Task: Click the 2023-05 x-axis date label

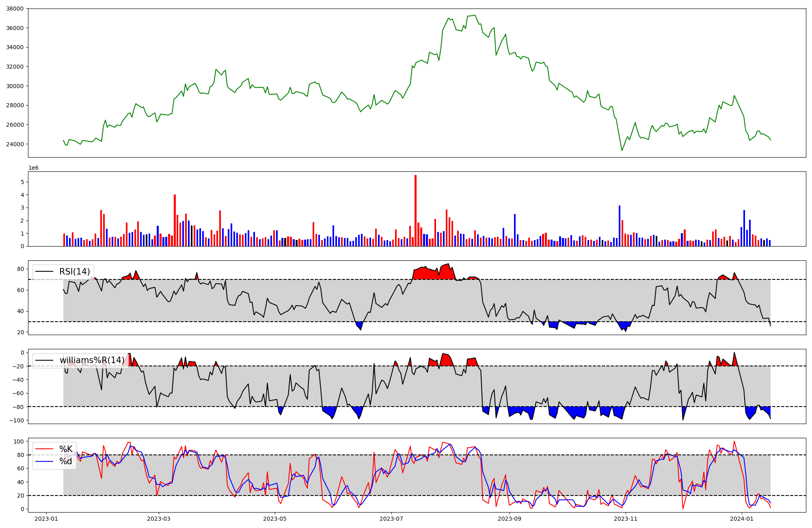Action: point(275,519)
